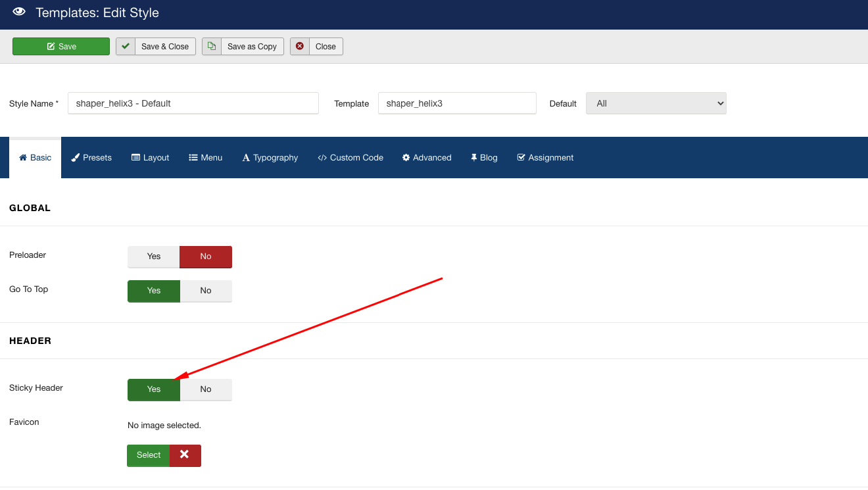This screenshot has height=490, width=868.
Task: Disable Go To Top with No
Action: click(206, 291)
